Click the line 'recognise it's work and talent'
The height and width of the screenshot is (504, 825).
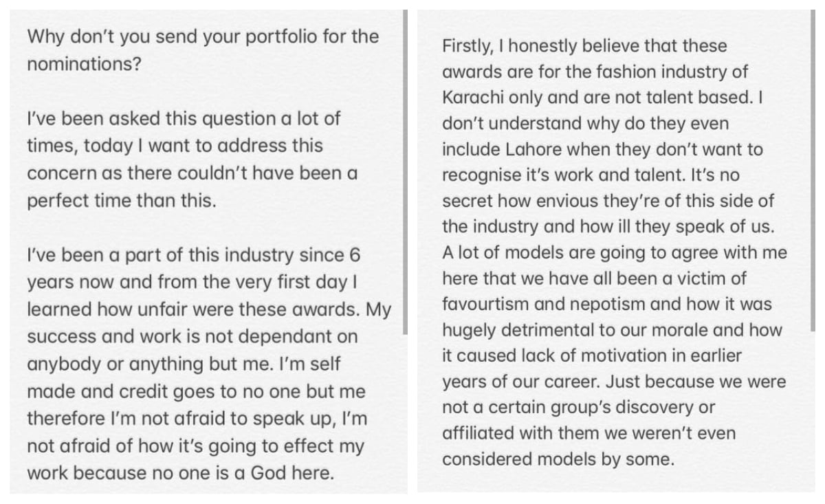click(x=591, y=175)
